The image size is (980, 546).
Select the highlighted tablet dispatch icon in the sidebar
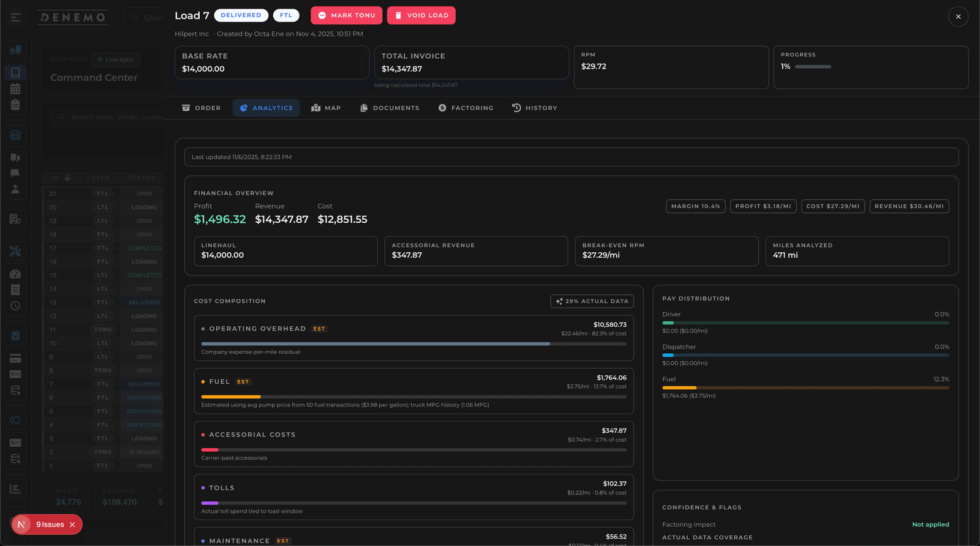pos(15,72)
